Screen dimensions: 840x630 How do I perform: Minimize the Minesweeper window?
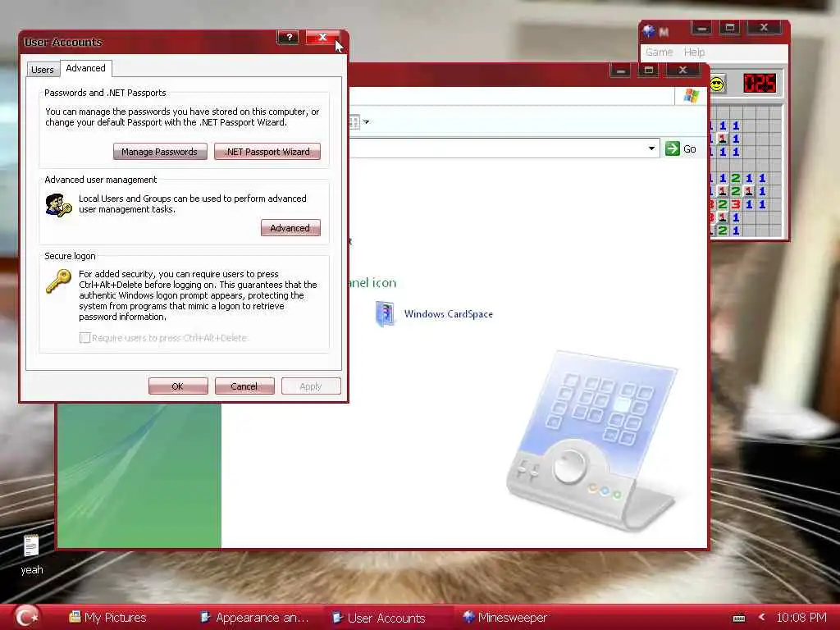[702, 28]
